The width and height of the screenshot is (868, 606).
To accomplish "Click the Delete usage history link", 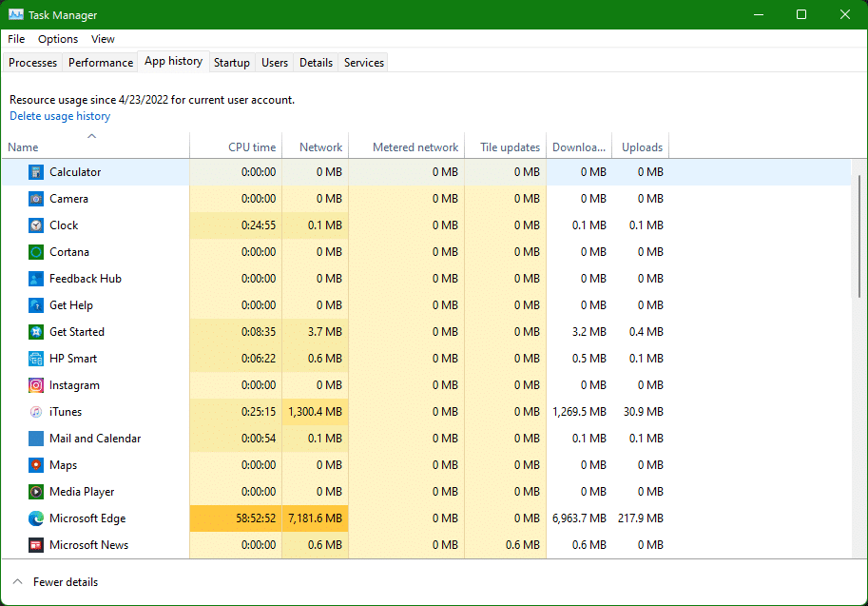I will 60,116.
